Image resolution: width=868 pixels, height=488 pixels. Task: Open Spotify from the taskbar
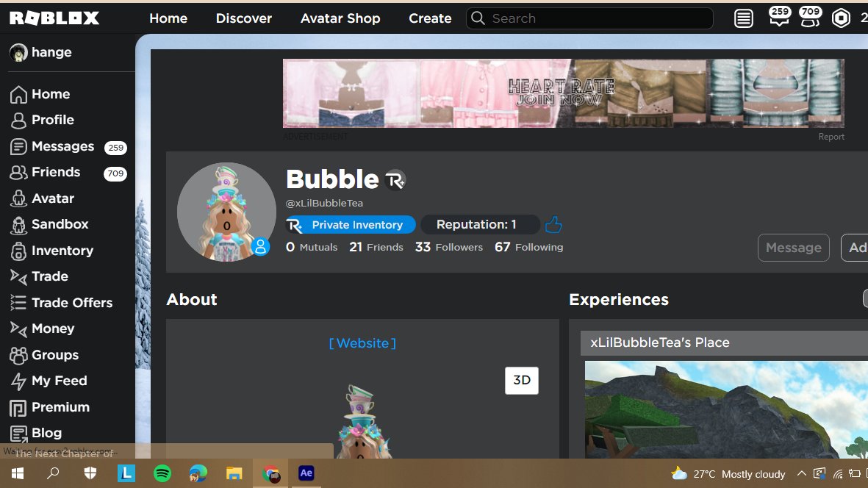(x=162, y=473)
